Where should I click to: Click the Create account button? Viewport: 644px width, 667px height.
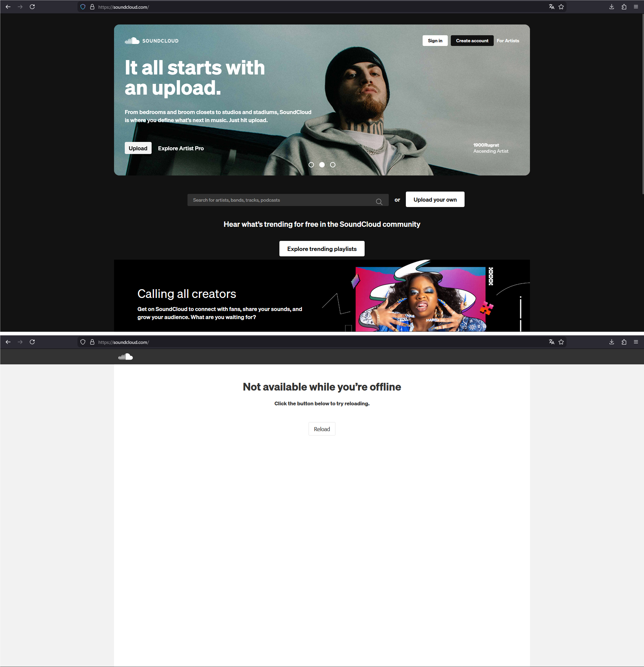472,41
